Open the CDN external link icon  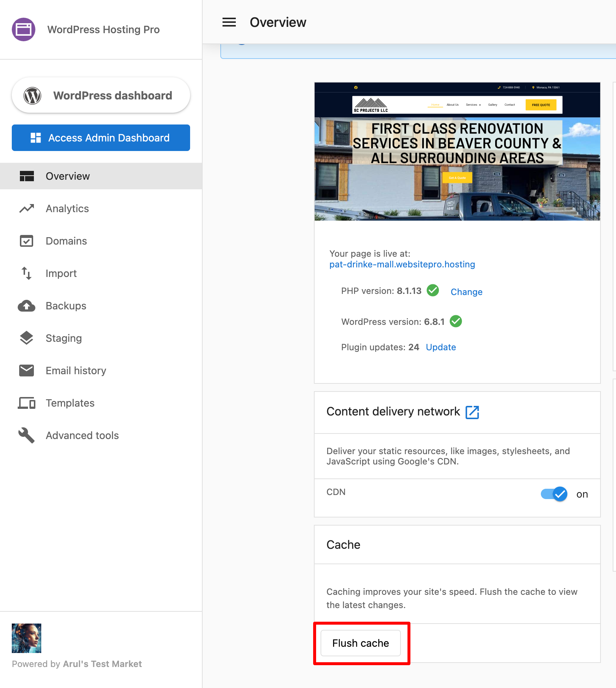click(472, 412)
